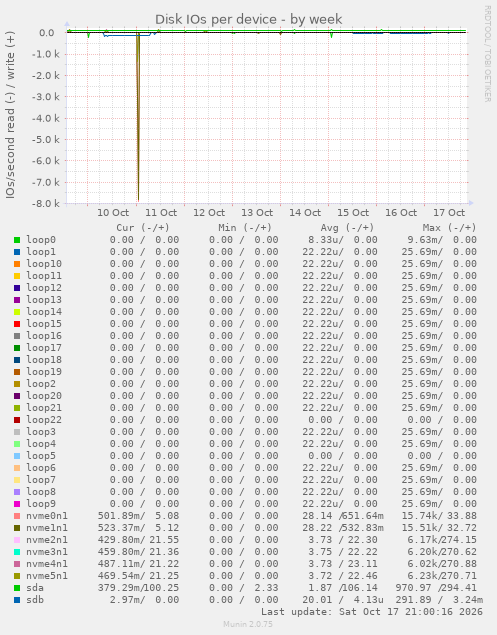Click the loop0 green legend swatch
Viewport: 497px width, 635px height.
click(x=17, y=240)
